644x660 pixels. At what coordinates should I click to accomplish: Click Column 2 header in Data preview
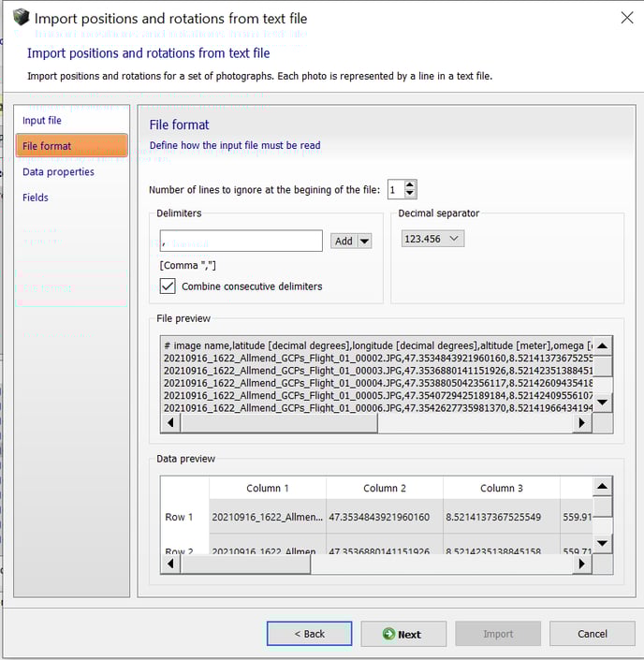(385, 489)
